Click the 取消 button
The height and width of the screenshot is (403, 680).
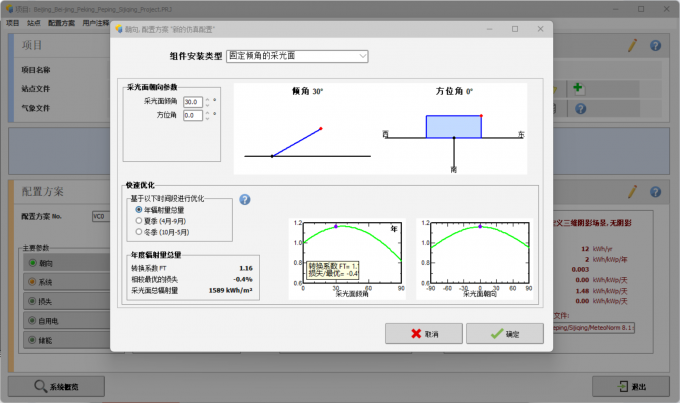424,334
